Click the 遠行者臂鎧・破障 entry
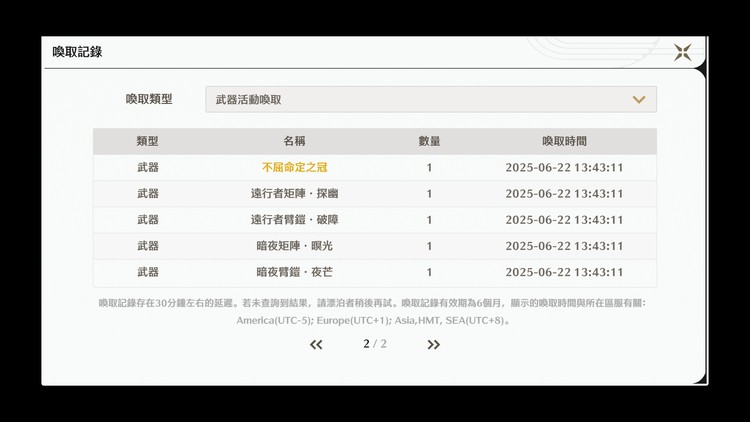 [295, 220]
